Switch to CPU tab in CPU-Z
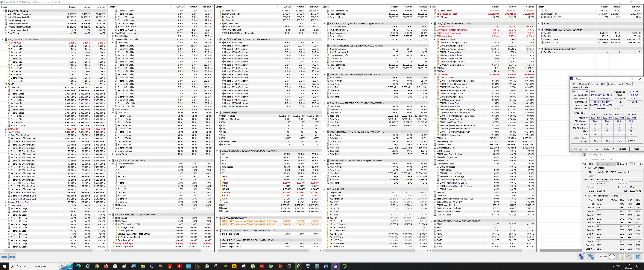This screenshot has width=644, height=270. 574,84
